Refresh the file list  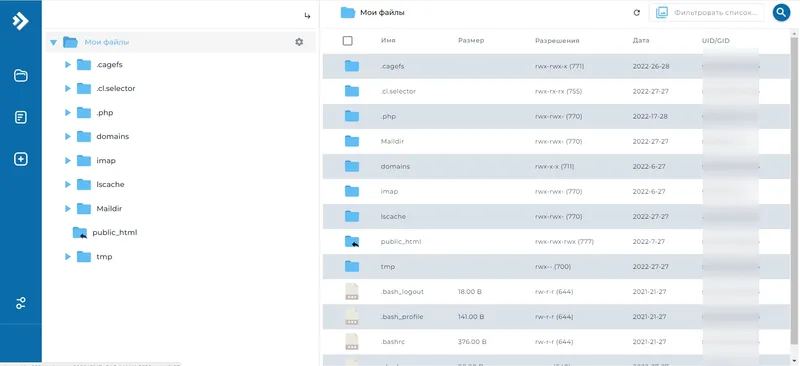(636, 13)
